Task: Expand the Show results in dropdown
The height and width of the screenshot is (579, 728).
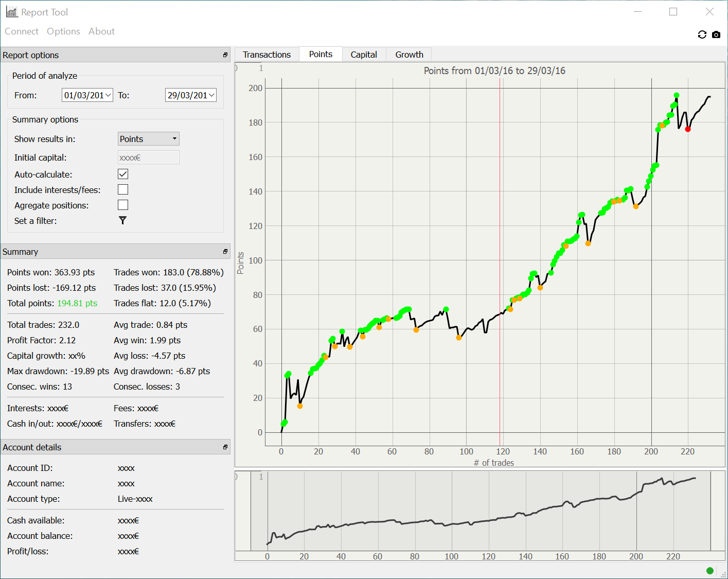Action: (x=148, y=139)
